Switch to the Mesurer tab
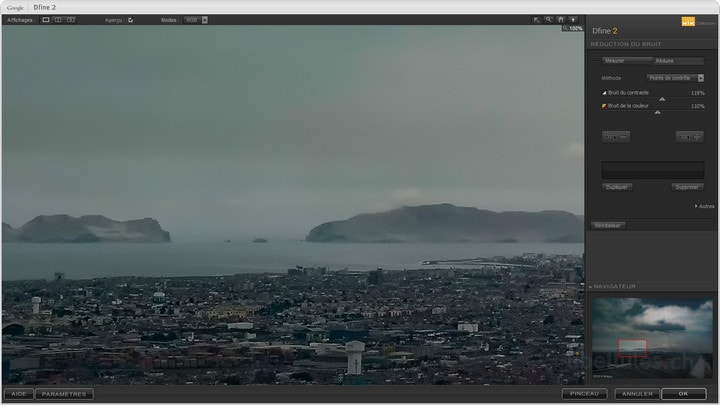Viewport: 720px width, 405px height. click(x=627, y=61)
